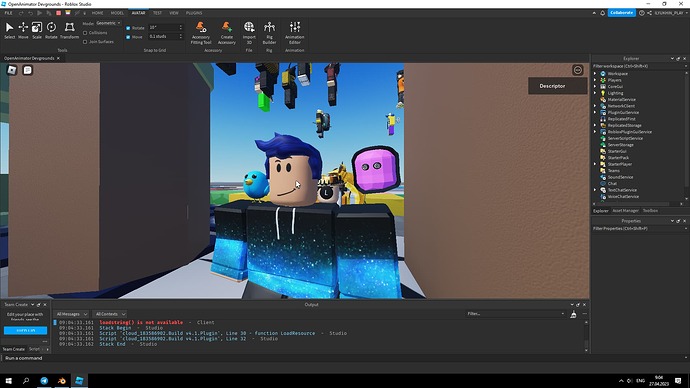Click the Move studs snap stepper
The width and height of the screenshot is (690, 388).
coord(180,37)
